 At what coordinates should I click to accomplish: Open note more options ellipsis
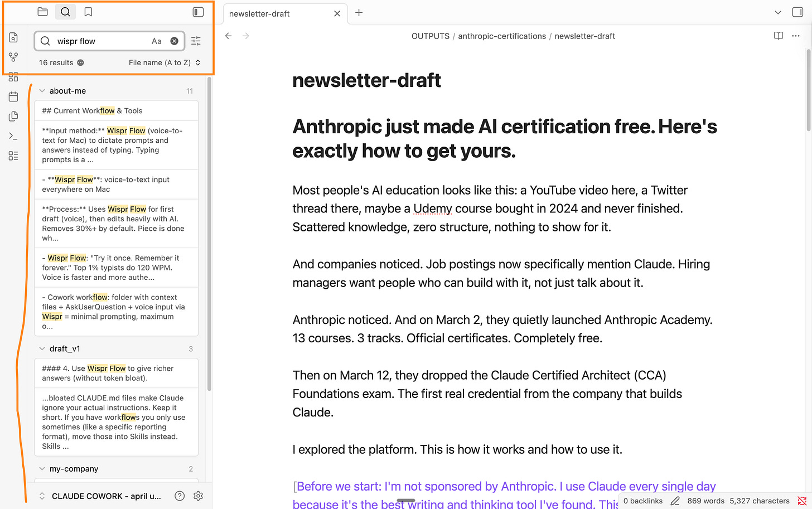tap(796, 36)
